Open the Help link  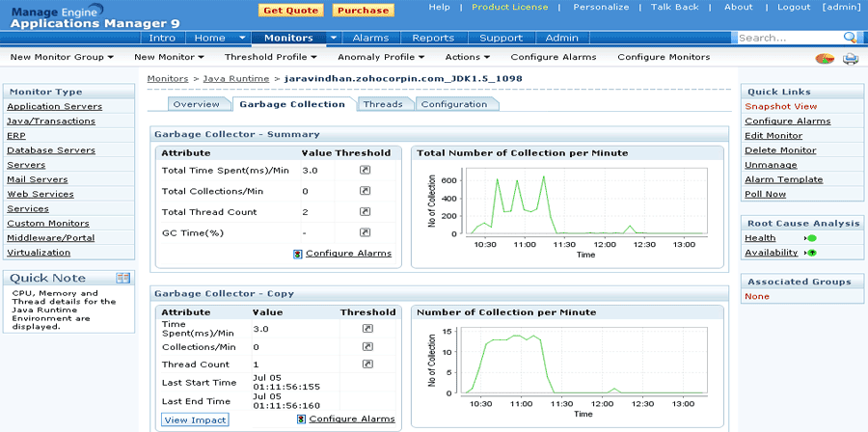tap(440, 7)
